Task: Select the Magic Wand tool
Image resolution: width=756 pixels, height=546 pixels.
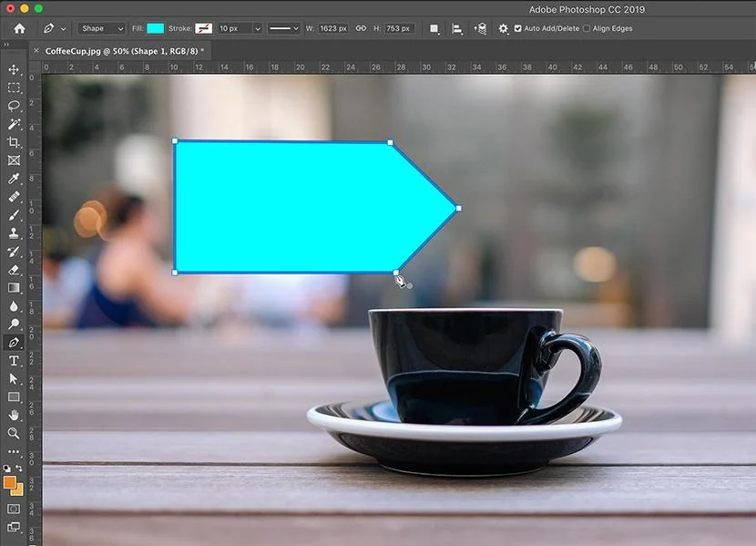Action: 14,124
